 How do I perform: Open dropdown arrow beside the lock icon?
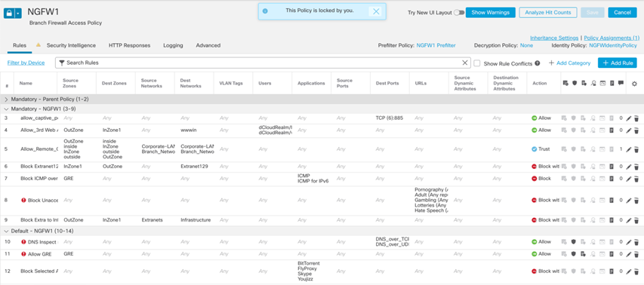18,13
